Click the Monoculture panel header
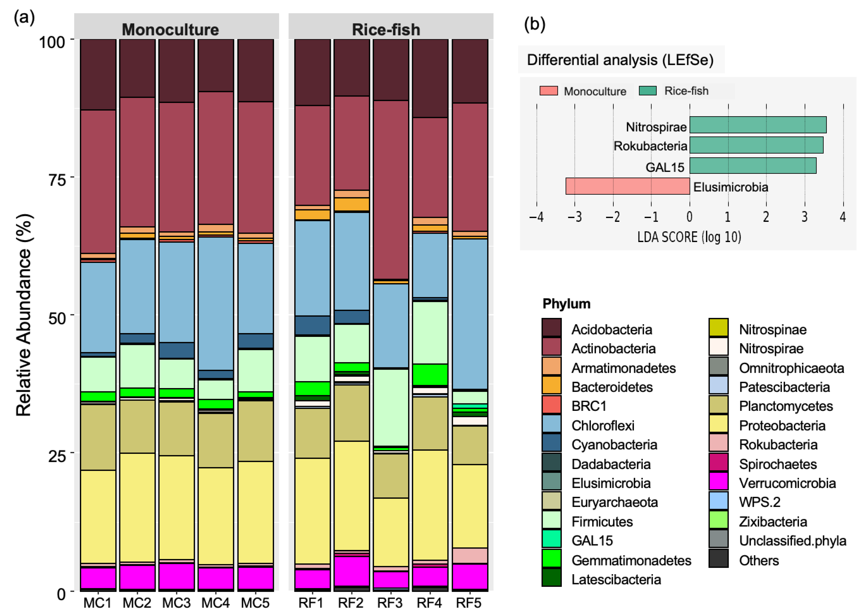Screen dimensions: 862x616 click(x=170, y=29)
